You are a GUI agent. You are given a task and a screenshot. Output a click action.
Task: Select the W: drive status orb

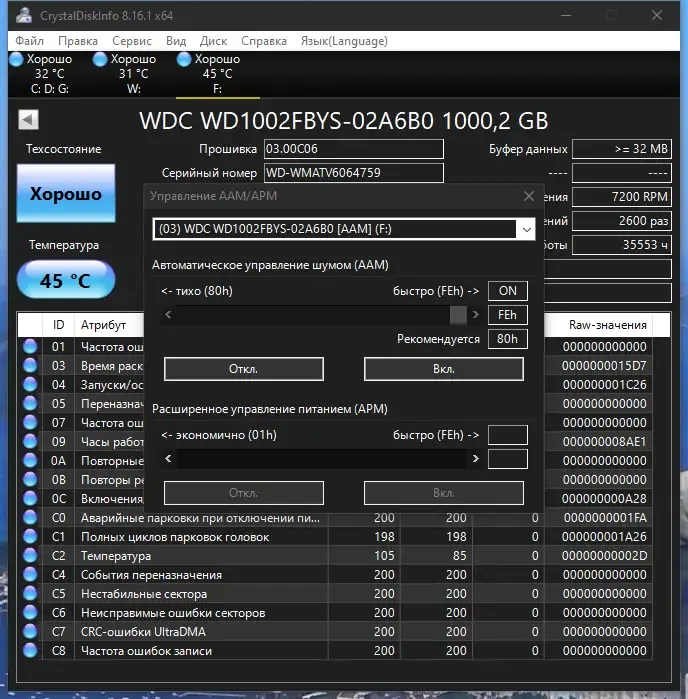[x=100, y=59]
